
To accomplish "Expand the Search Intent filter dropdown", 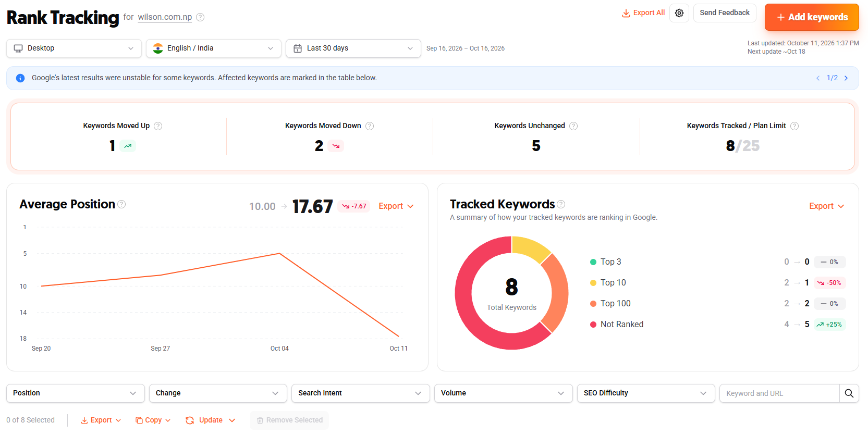I will [x=361, y=393].
